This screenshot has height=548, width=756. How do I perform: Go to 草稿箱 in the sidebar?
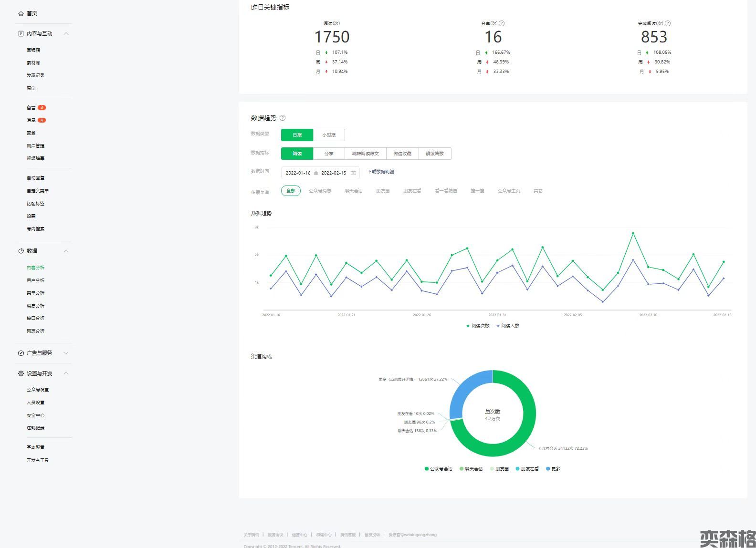point(33,50)
